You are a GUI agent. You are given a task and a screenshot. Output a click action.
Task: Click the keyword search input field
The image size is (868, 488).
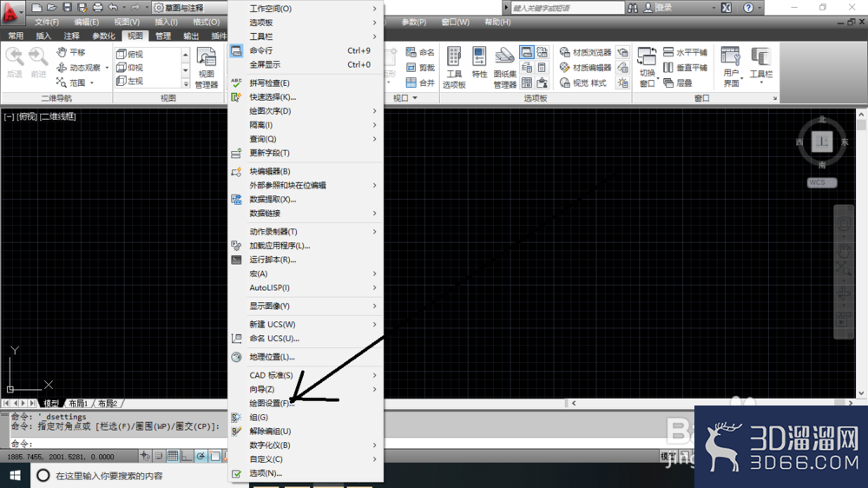567,8
